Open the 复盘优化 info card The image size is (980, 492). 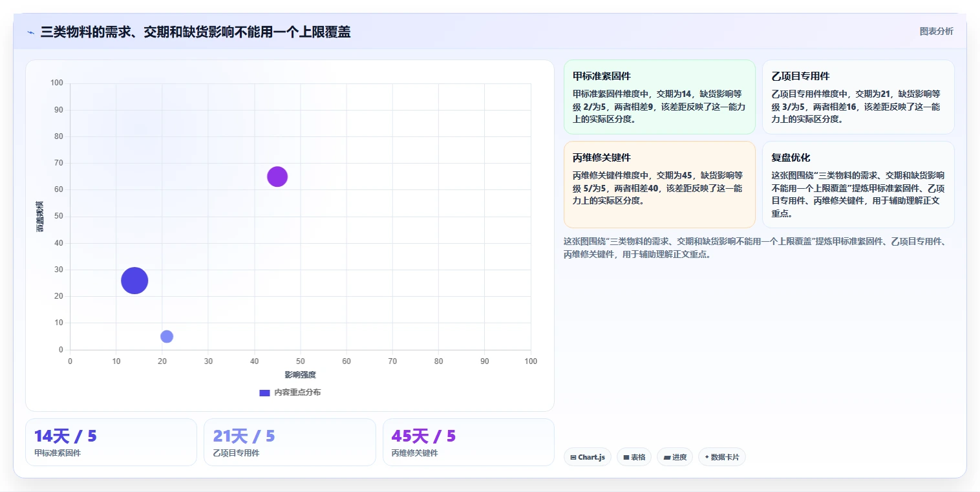click(858, 185)
